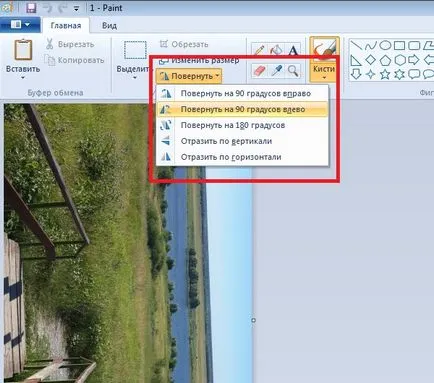The height and width of the screenshot is (383, 434).
Task: Select the rounded rectangle shape
Action: click(414, 45)
